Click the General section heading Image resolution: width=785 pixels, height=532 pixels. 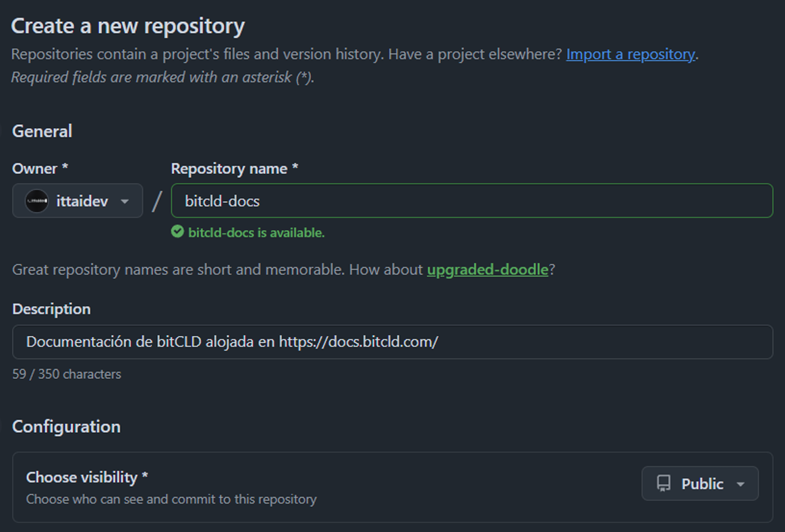tap(42, 131)
